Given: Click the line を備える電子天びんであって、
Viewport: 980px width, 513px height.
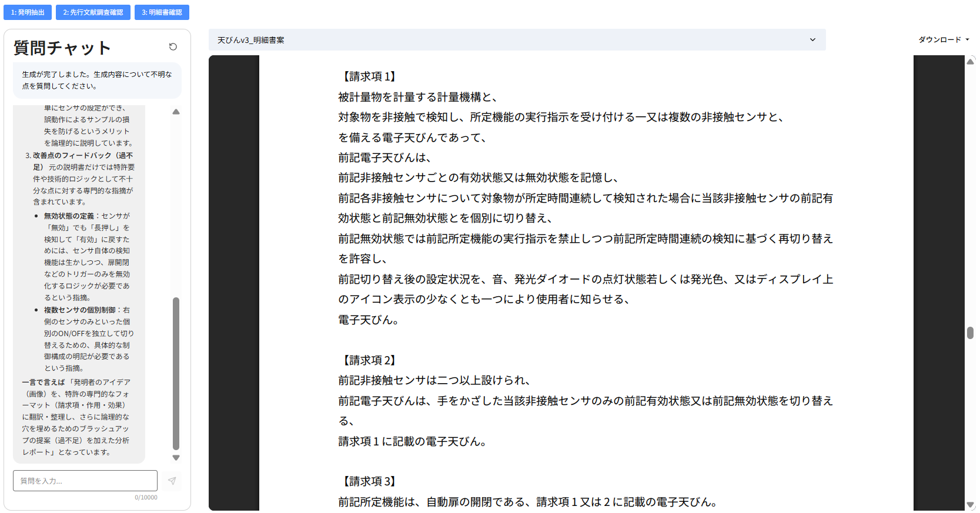Looking at the screenshot, I should point(413,138).
